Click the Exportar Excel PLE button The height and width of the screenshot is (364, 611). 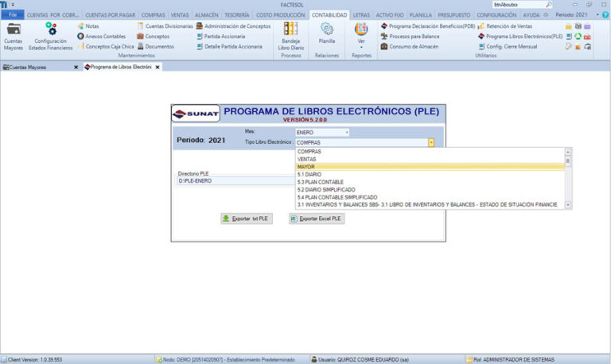[x=316, y=218]
